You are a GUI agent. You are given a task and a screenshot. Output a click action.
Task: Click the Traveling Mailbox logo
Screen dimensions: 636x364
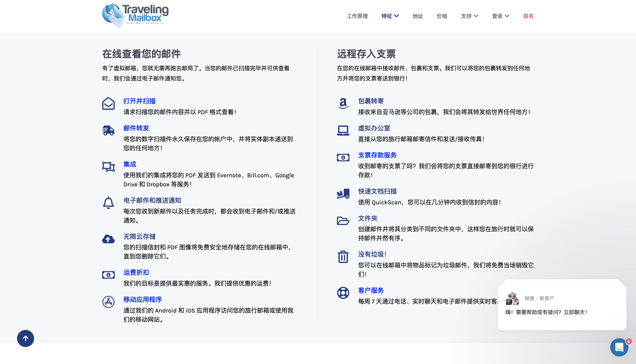point(135,16)
